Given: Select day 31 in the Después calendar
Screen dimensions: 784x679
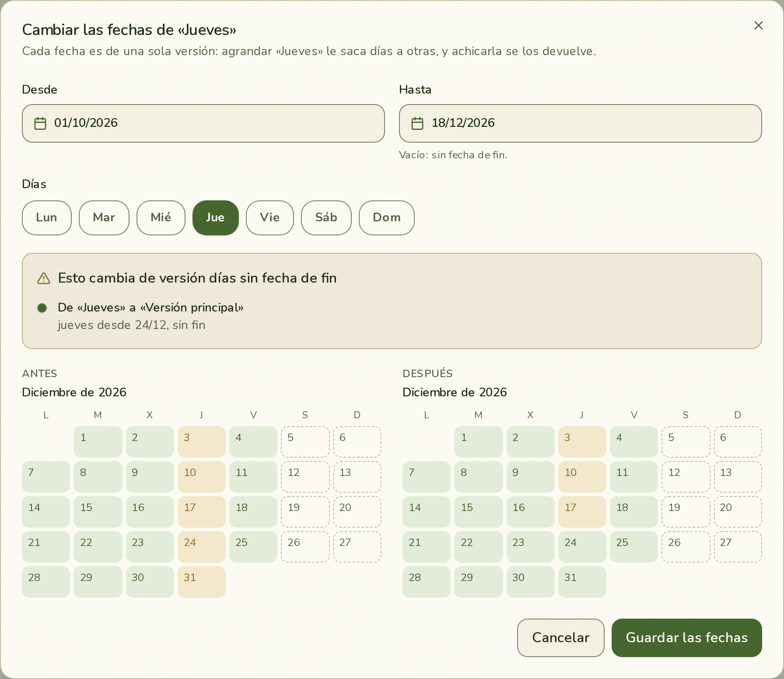Looking at the screenshot, I should [x=582, y=582].
